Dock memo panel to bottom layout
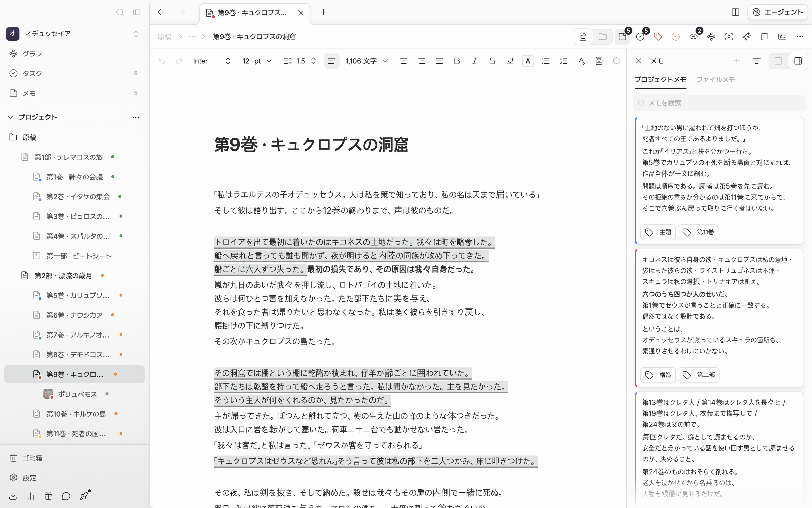The height and width of the screenshot is (508, 812). [x=778, y=61]
